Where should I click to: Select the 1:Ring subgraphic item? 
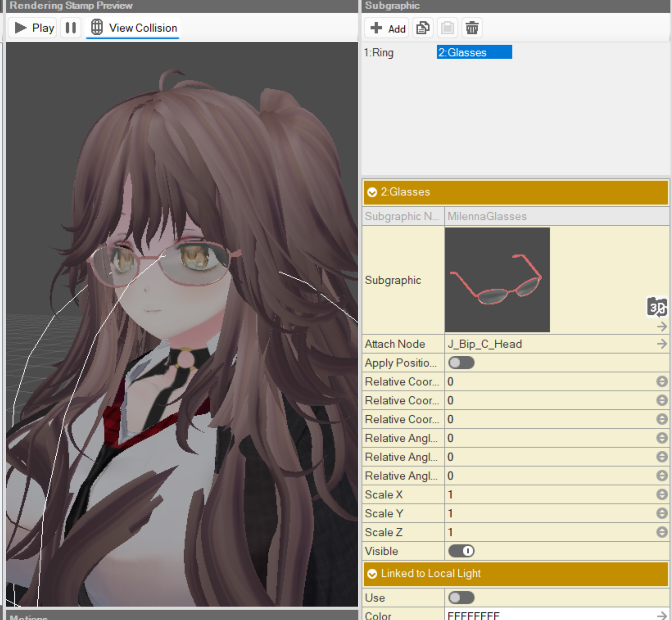pos(379,53)
